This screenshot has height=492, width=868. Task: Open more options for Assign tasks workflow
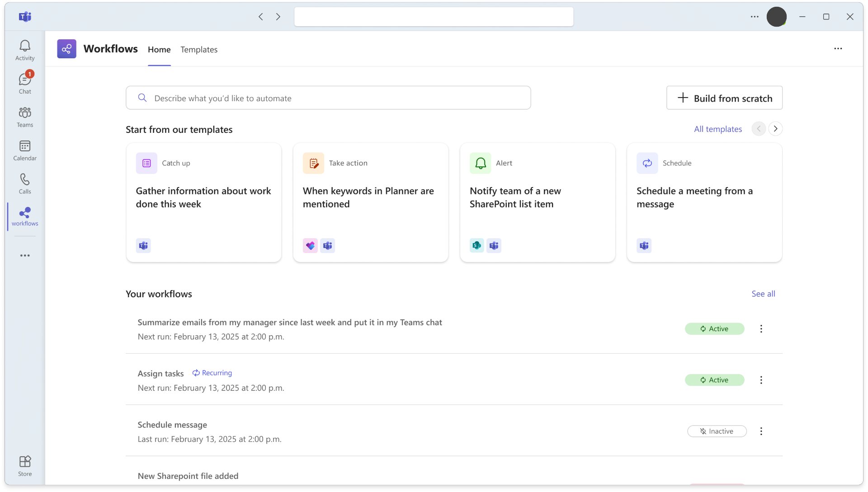tap(761, 380)
